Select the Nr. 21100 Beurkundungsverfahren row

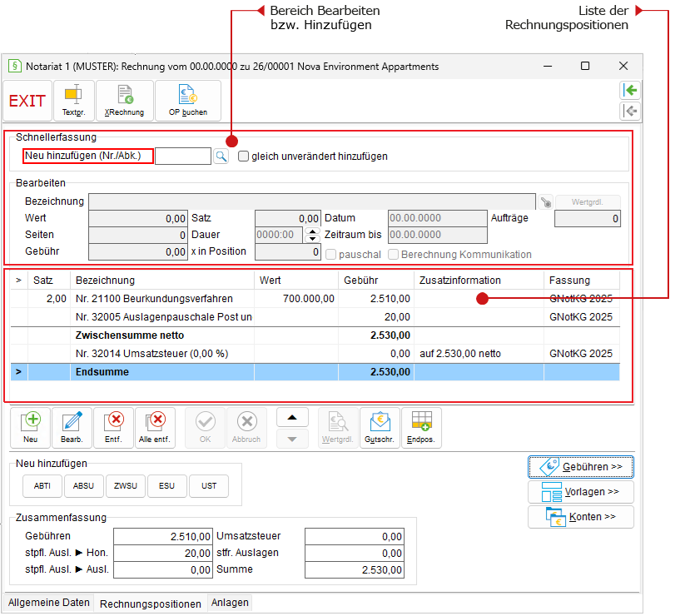click(x=315, y=299)
